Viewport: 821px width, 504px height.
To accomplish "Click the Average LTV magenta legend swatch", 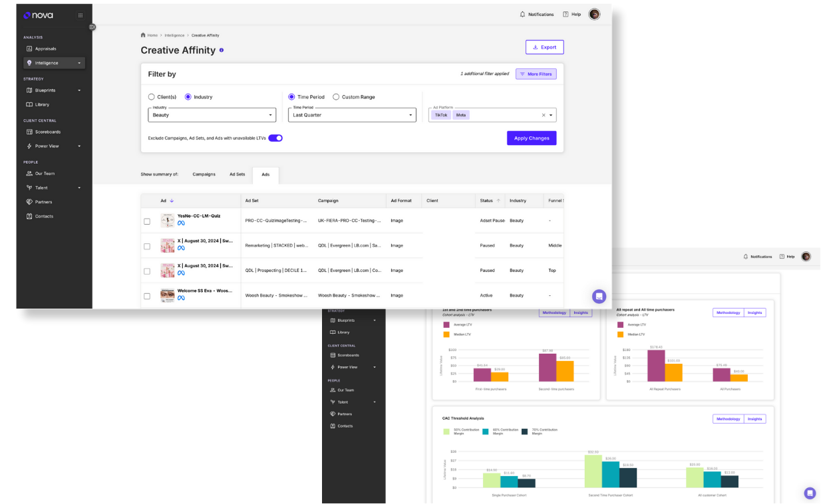I will click(446, 324).
